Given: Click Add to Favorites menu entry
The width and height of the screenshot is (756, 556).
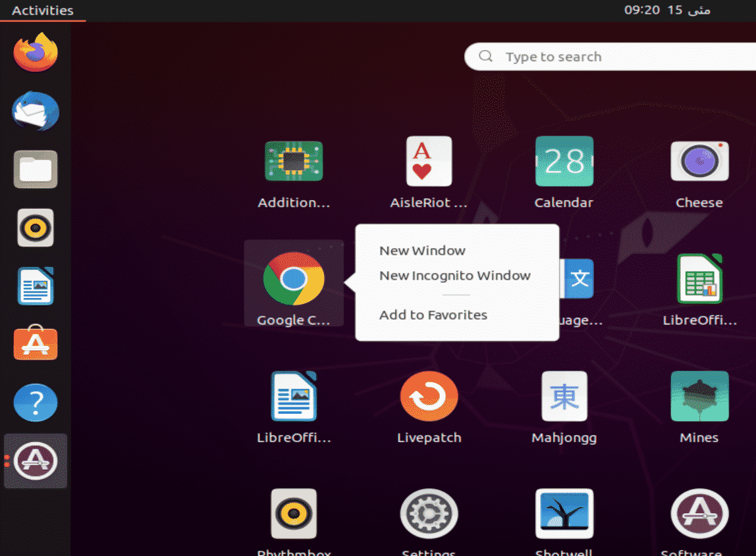Looking at the screenshot, I should pos(433,315).
